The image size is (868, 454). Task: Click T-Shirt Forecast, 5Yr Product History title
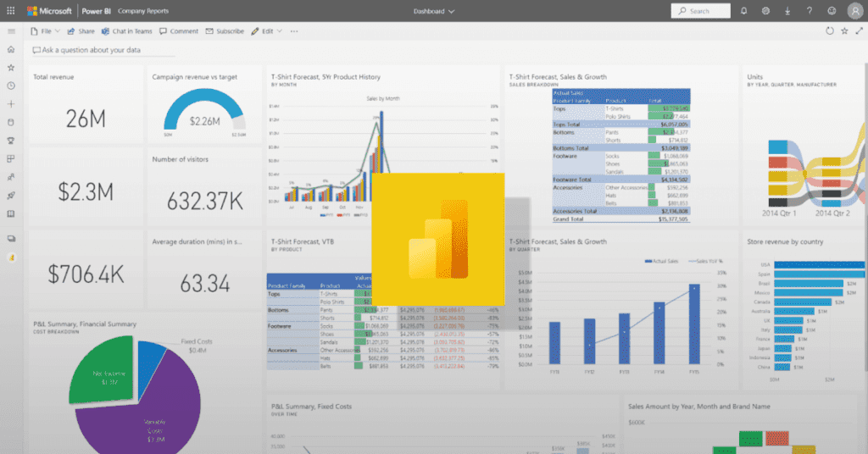325,77
